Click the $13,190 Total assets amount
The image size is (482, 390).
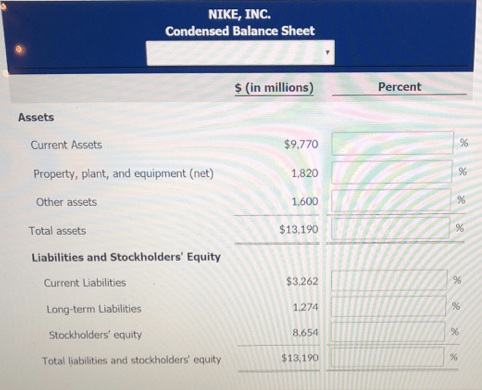coord(299,229)
